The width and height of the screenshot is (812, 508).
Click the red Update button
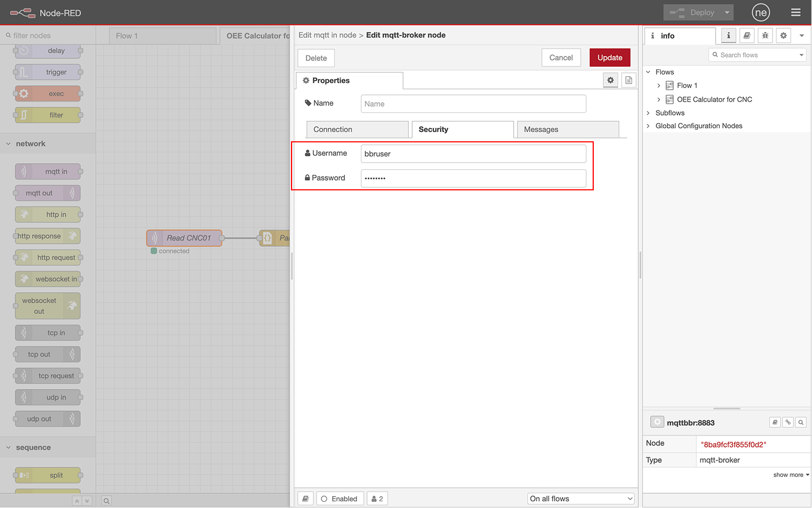(610, 58)
